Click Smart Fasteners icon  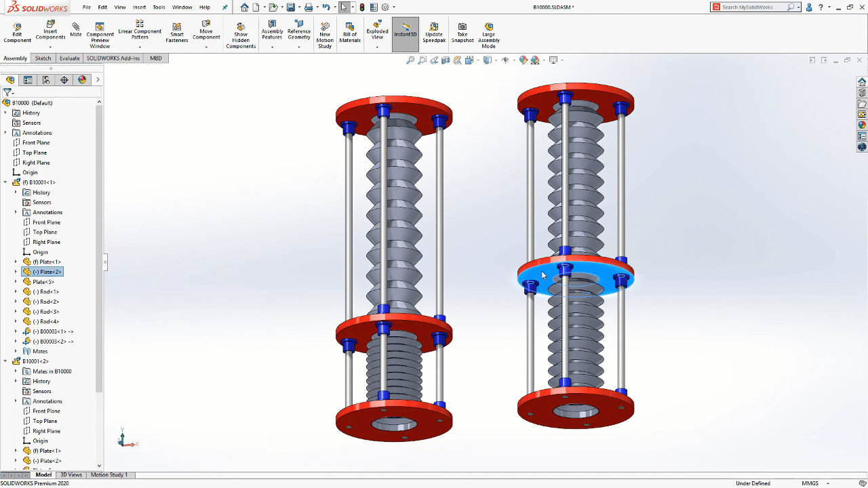point(177,33)
